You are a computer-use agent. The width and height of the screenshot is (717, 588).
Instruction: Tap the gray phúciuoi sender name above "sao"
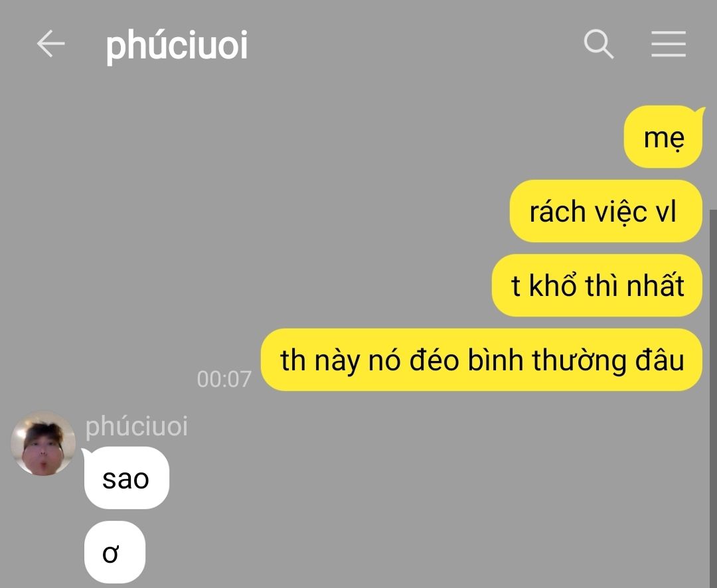coord(136,426)
